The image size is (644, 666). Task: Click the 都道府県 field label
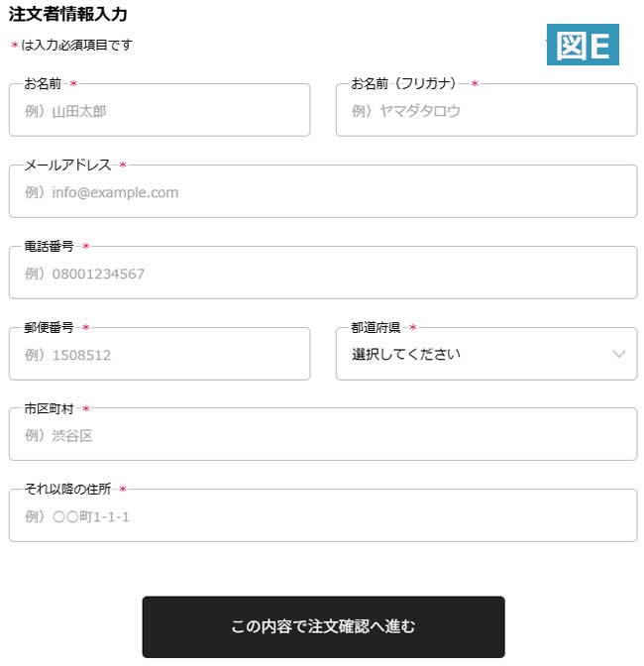[x=376, y=327]
